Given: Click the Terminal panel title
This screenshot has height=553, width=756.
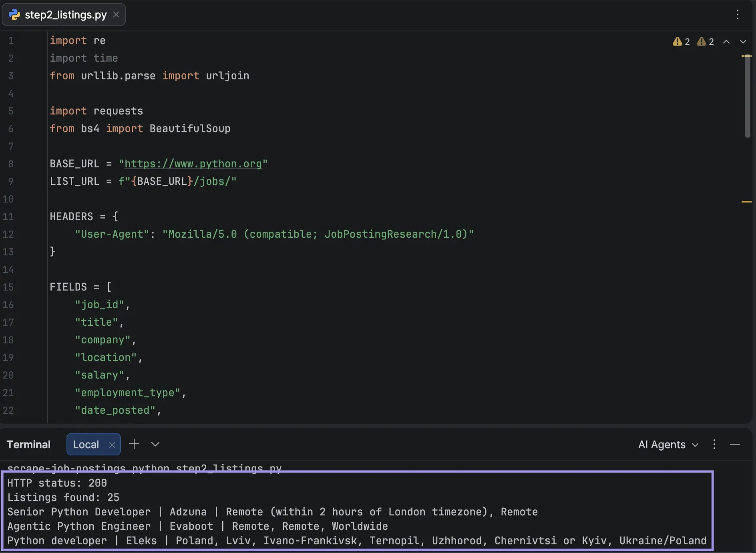Looking at the screenshot, I should (x=28, y=445).
